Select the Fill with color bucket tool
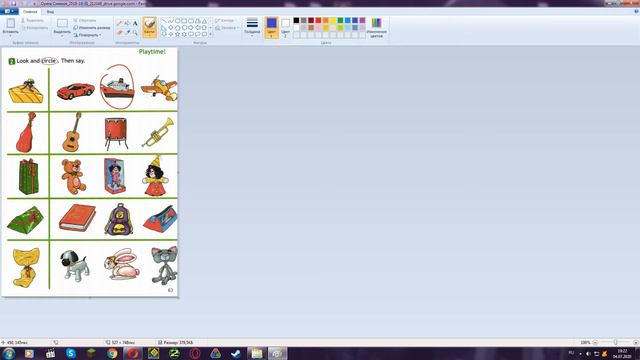 pyautogui.click(x=127, y=23)
